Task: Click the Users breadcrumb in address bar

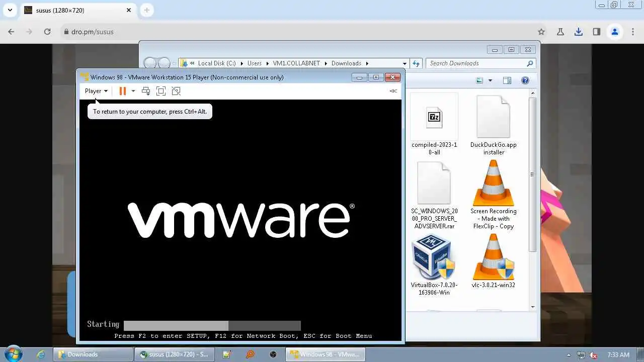Action: point(255,63)
